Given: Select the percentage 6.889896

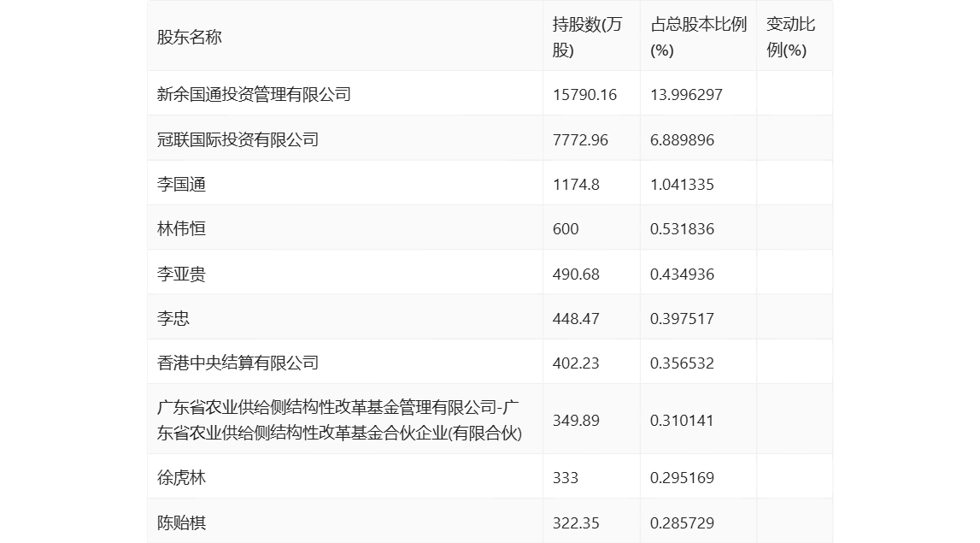Looking at the screenshot, I should (682, 139).
